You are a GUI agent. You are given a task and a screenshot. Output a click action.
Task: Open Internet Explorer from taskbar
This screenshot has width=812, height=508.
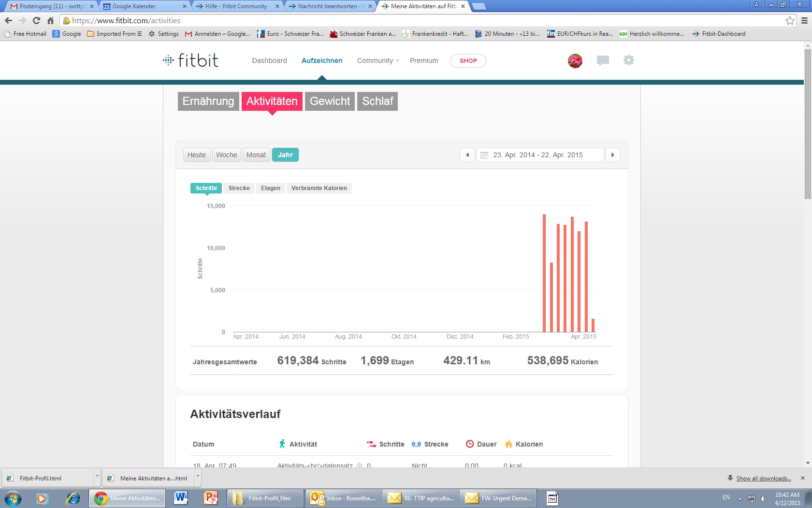[x=73, y=498]
